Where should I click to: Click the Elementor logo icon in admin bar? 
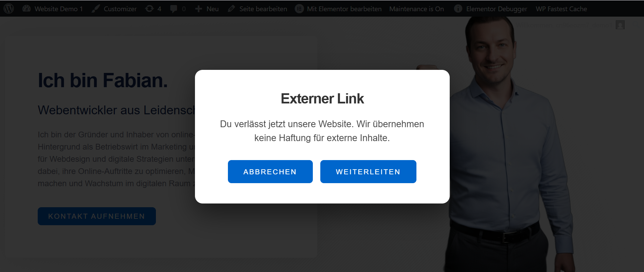299,9
